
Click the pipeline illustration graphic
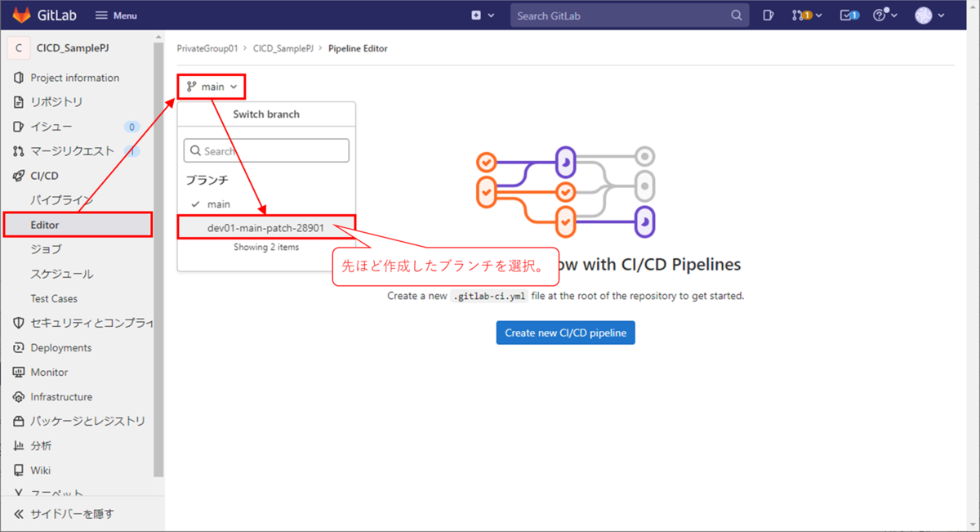[x=566, y=192]
